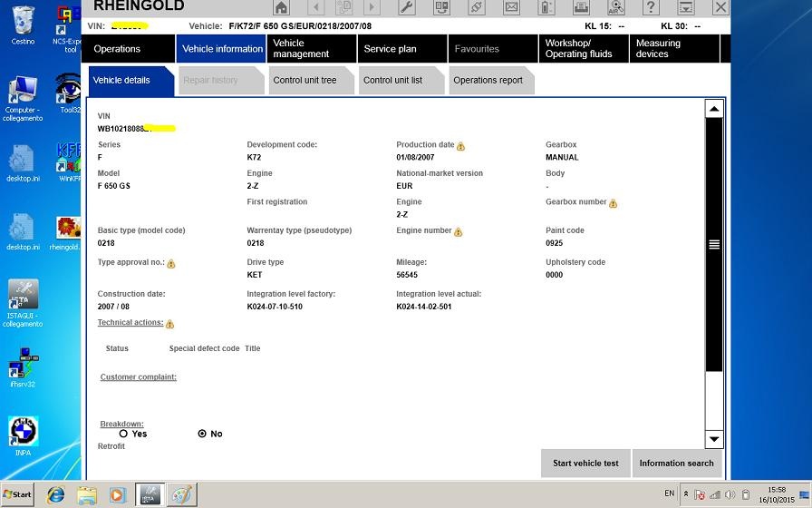
Task: Open the AIR search icon
Action: click(x=615, y=7)
